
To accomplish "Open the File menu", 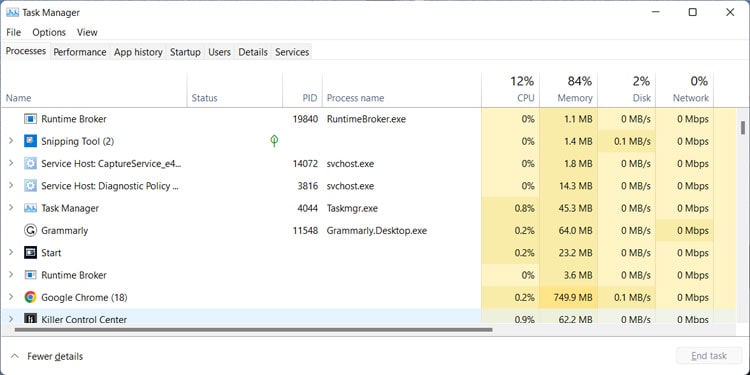I will coord(13,33).
